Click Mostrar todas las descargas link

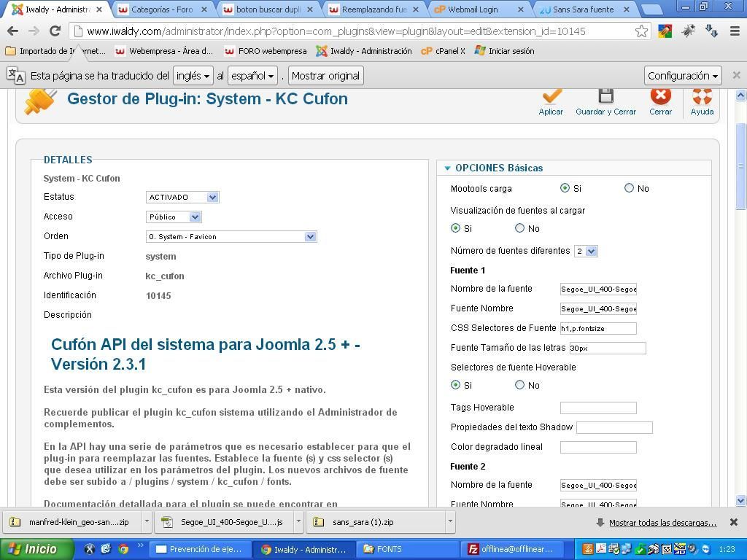coord(662,522)
